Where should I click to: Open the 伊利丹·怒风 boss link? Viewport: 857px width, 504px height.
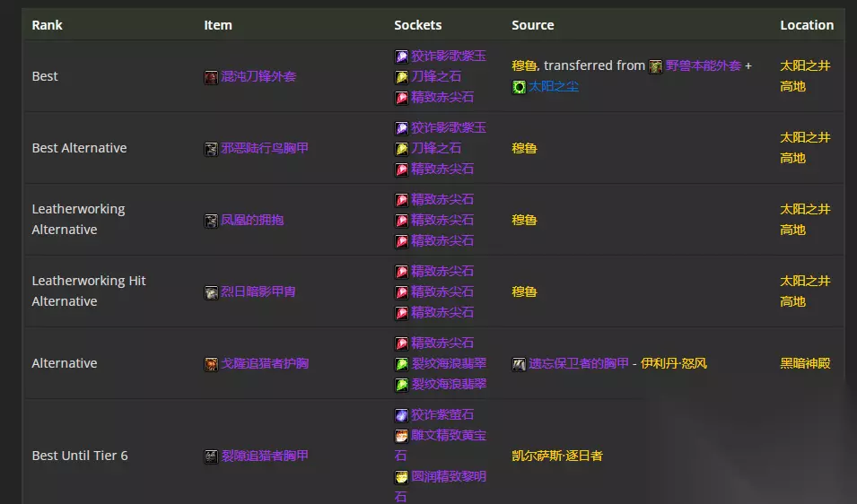[674, 364]
